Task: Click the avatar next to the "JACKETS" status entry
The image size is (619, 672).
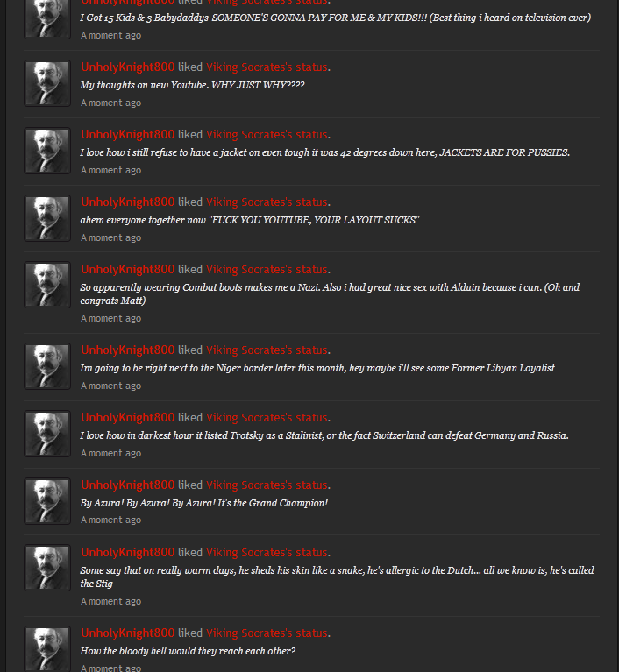Action: [47, 151]
